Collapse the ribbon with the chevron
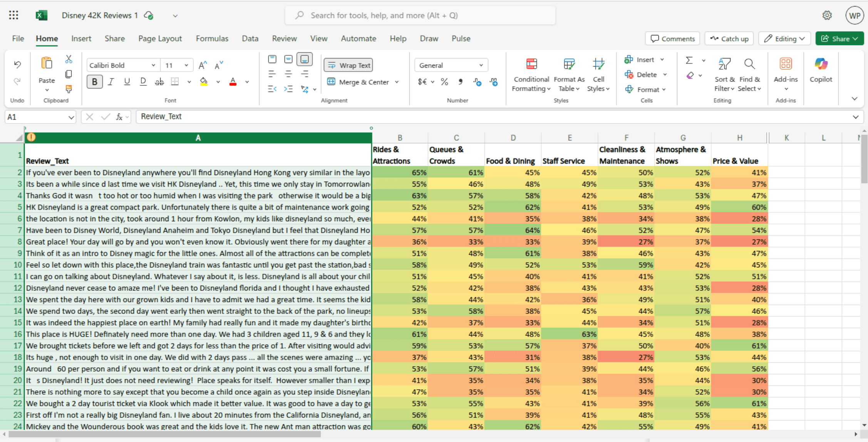The image size is (868, 442). (x=854, y=99)
